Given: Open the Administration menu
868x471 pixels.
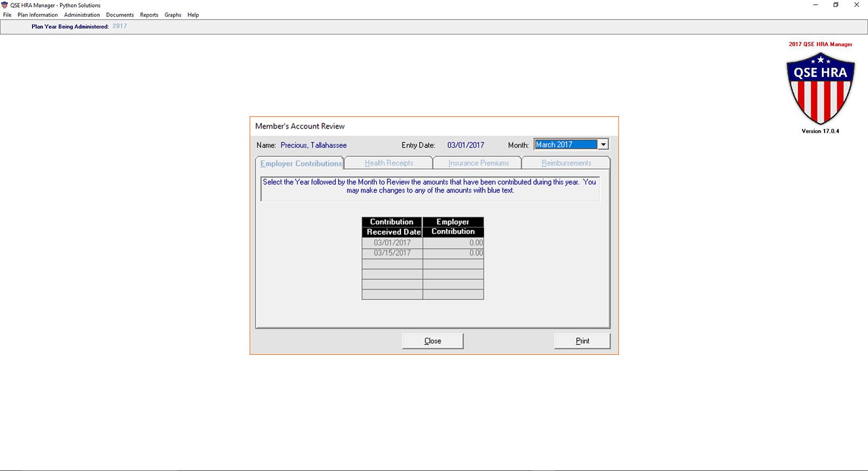Looking at the screenshot, I should (82, 15).
